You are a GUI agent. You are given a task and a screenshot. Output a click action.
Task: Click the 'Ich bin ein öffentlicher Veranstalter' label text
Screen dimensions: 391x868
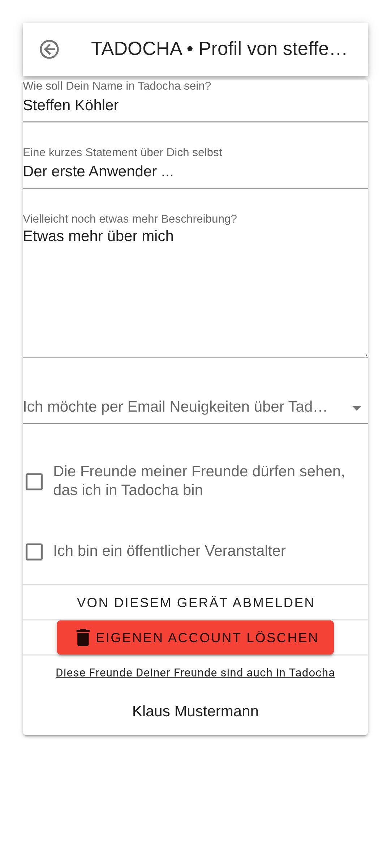point(169,551)
